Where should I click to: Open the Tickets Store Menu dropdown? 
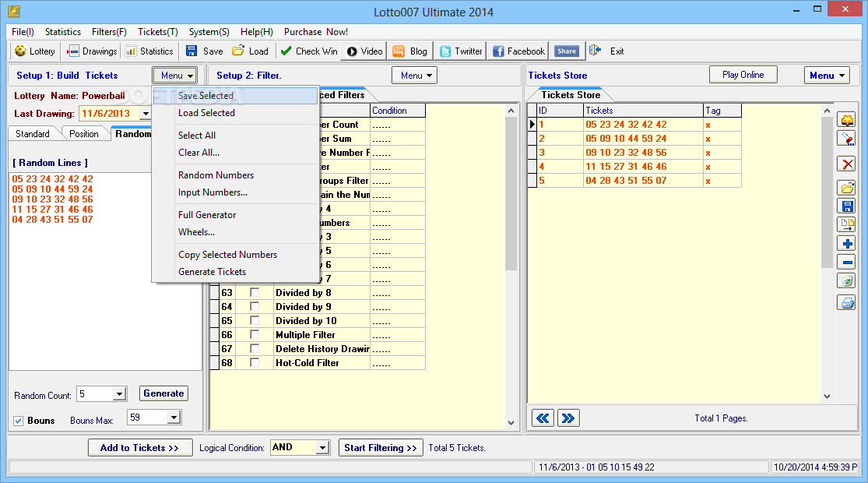[827, 76]
